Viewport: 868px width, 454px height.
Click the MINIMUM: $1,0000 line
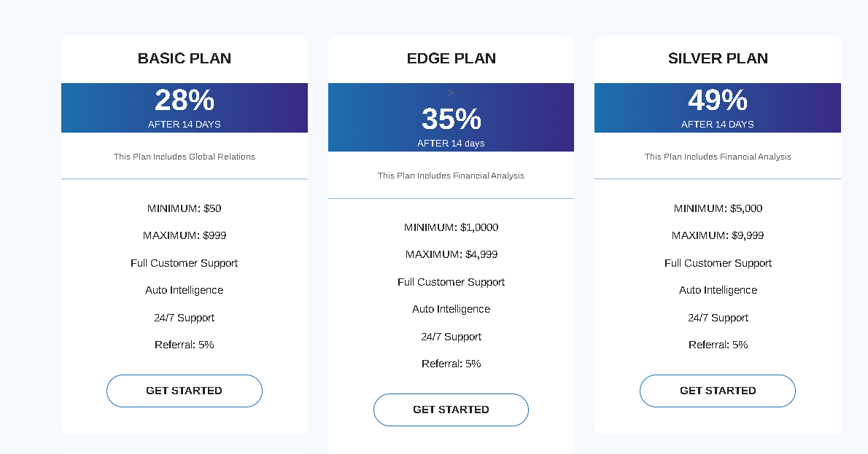point(451,227)
